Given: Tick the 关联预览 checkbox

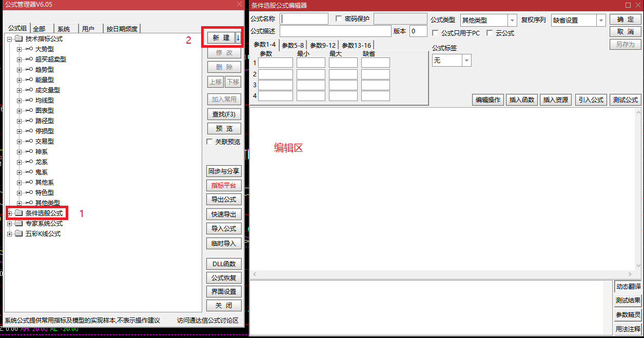Looking at the screenshot, I should tap(209, 142).
